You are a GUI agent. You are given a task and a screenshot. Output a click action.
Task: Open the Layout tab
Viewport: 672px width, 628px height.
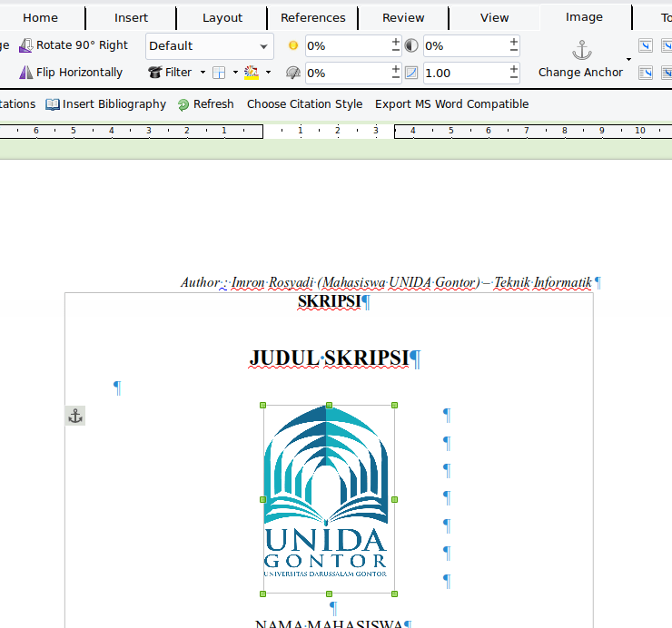[x=222, y=18]
